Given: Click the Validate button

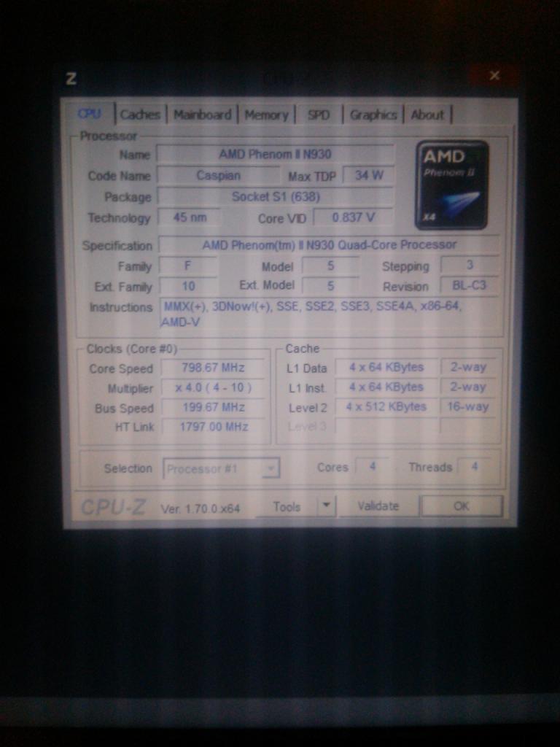Looking at the screenshot, I should [378, 506].
